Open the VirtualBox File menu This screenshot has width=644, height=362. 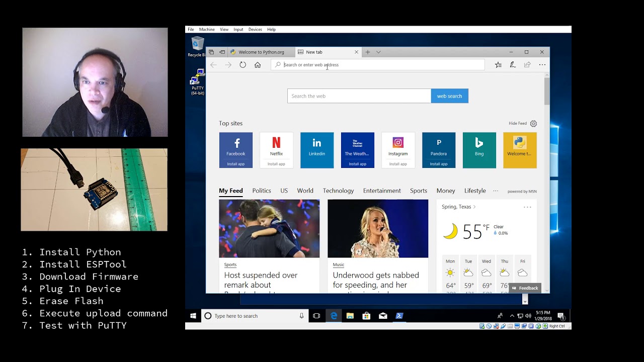tap(191, 30)
